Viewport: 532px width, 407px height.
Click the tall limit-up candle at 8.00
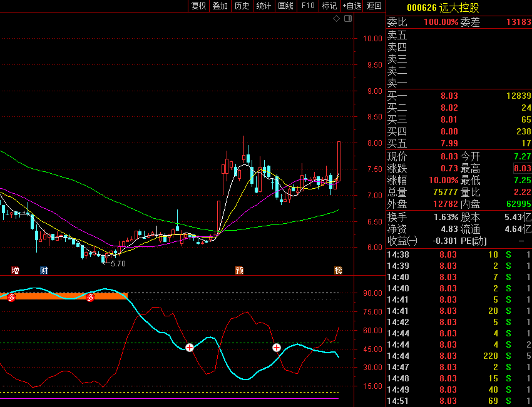[339, 161]
